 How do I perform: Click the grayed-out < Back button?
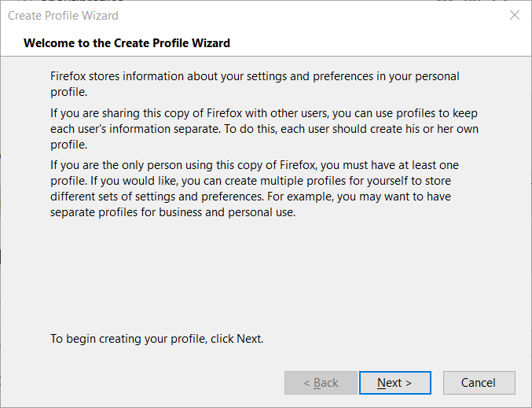321,383
